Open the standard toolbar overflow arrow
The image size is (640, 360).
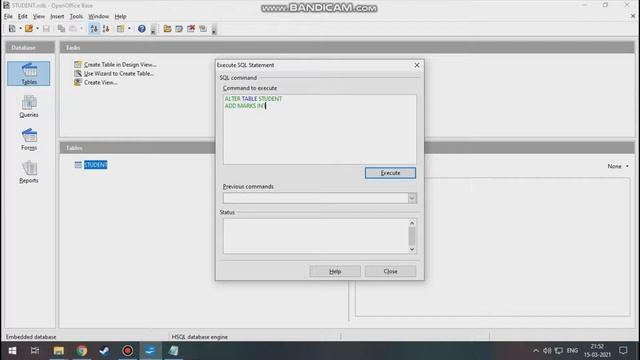tap(153, 29)
